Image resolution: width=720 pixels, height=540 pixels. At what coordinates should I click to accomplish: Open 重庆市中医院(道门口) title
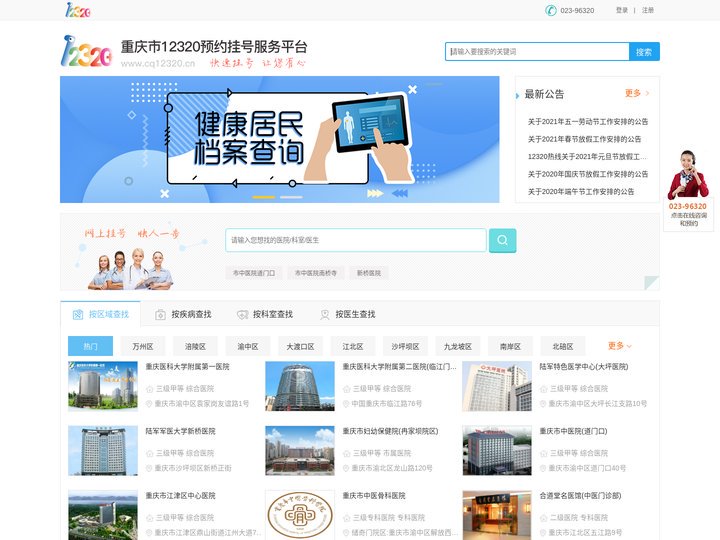click(x=574, y=431)
